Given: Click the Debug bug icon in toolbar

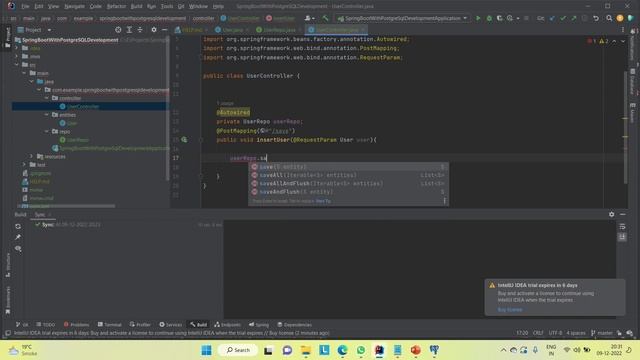Looking at the screenshot, I should pyautogui.click(x=489, y=18).
